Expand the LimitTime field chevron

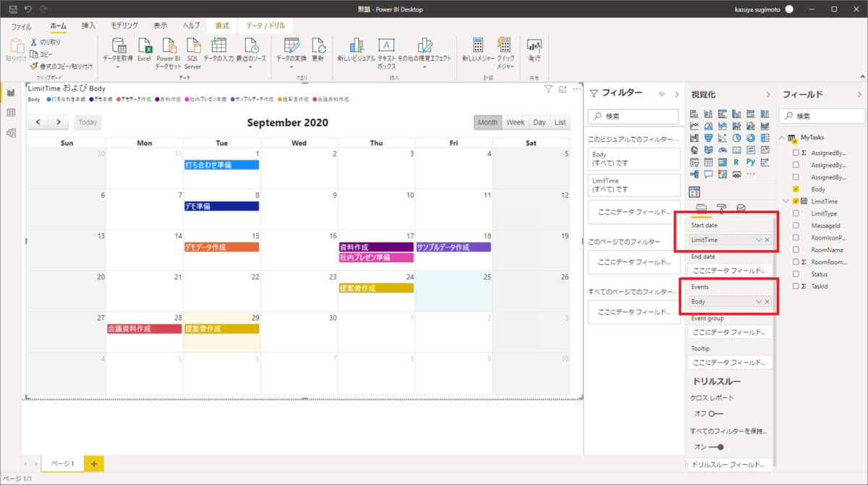click(x=786, y=201)
